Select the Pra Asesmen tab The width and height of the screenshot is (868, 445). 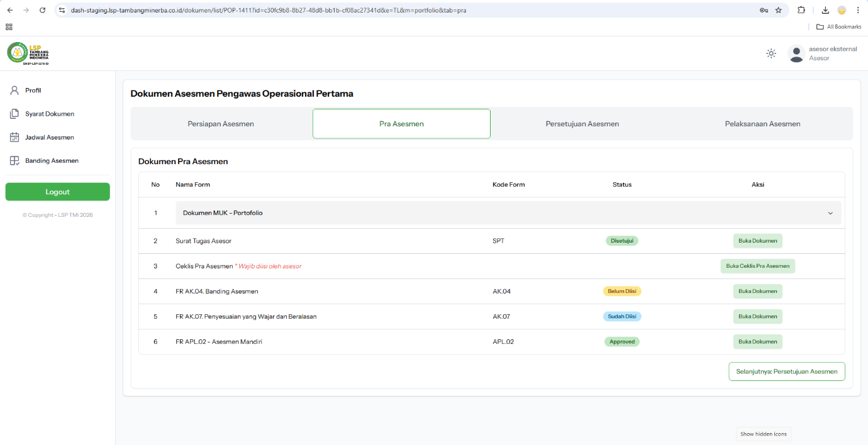pos(401,124)
